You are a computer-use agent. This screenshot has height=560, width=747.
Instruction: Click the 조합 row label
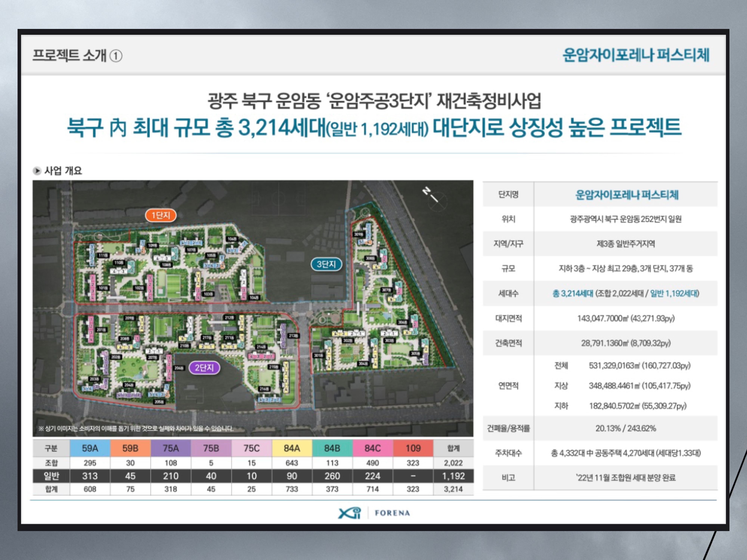51,463
